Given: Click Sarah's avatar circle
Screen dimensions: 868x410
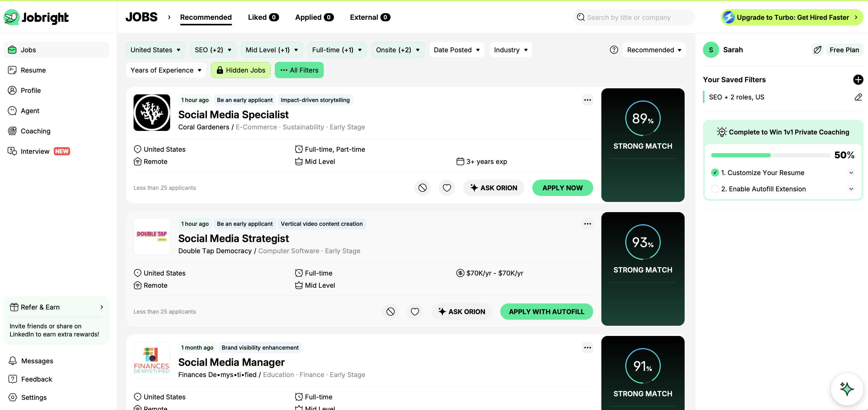Looking at the screenshot, I should (x=711, y=50).
